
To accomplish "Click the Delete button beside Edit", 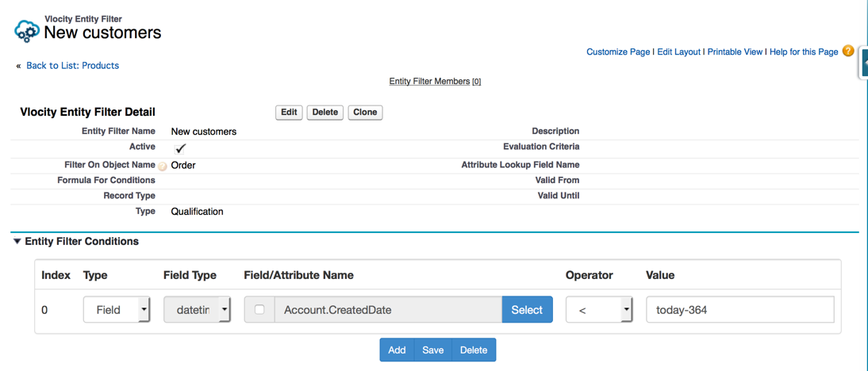I will 325,113.
